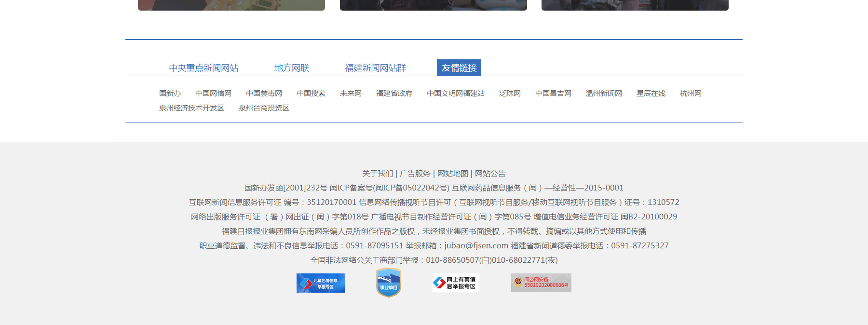868x325 pixels.
Task: Click the 泉州经济技术开发区 link
Action: [x=191, y=108]
